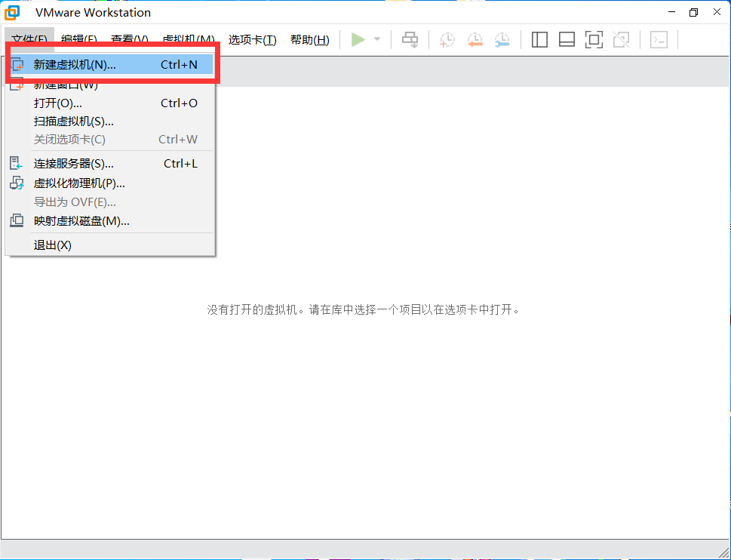
Task: Click the connect server menu icon
Action: click(17, 163)
